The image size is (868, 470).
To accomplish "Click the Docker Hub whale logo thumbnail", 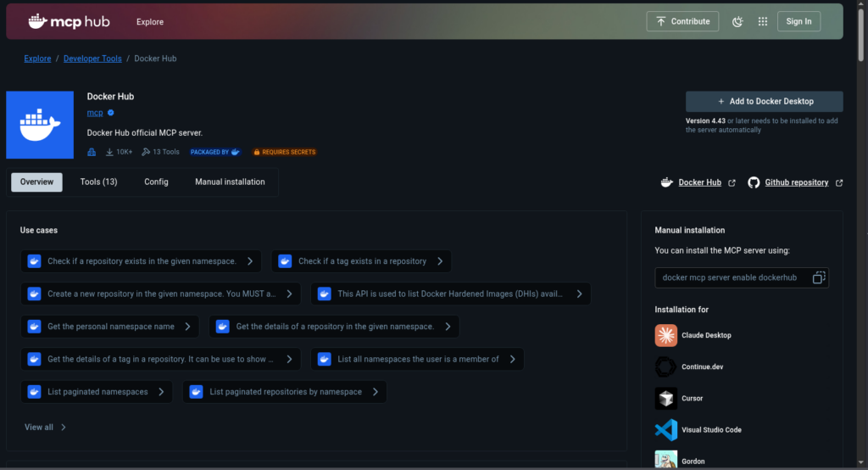I will (x=40, y=125).
